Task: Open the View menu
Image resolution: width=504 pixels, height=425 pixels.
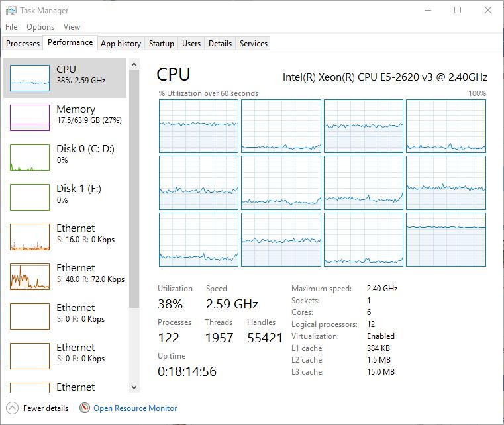Action: coord(72,27)
